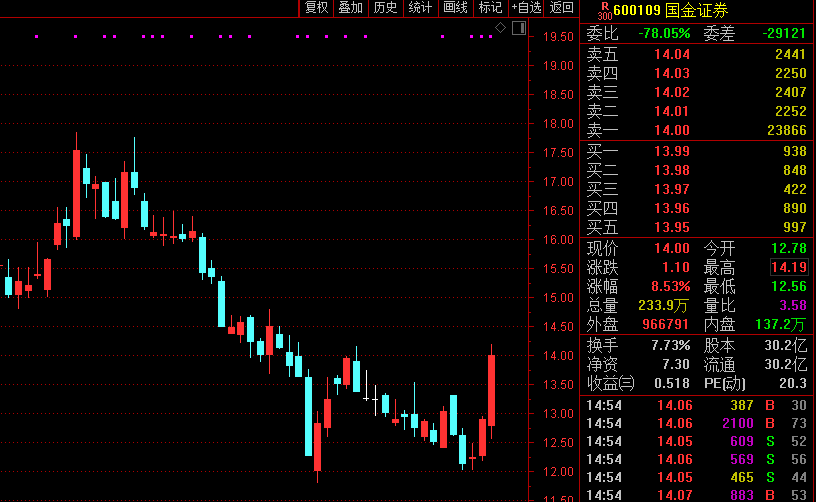This screenshot has height=502, width=816.
Task: Toggle the side panel square icon
Action: (519, 28)
